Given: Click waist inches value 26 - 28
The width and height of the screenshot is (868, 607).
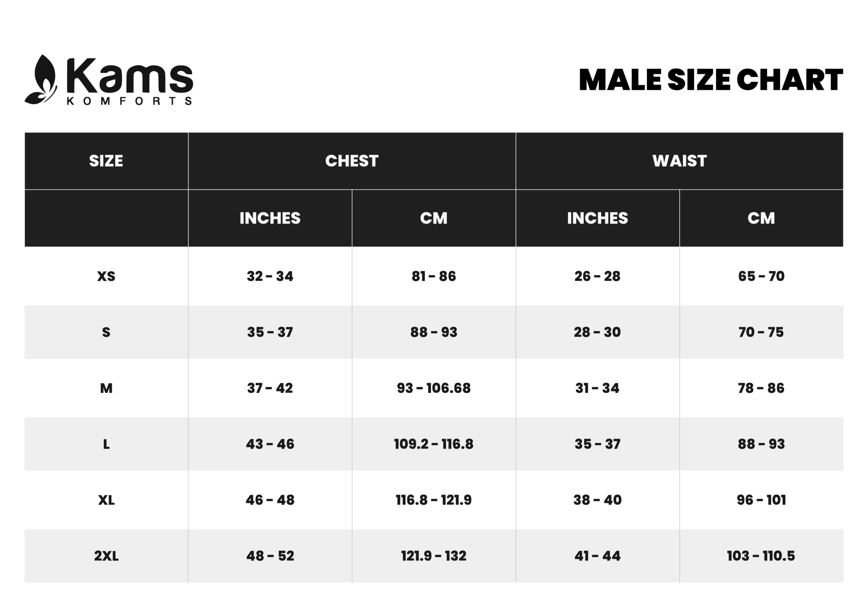Looking at the screenshot, I should 597,276.
